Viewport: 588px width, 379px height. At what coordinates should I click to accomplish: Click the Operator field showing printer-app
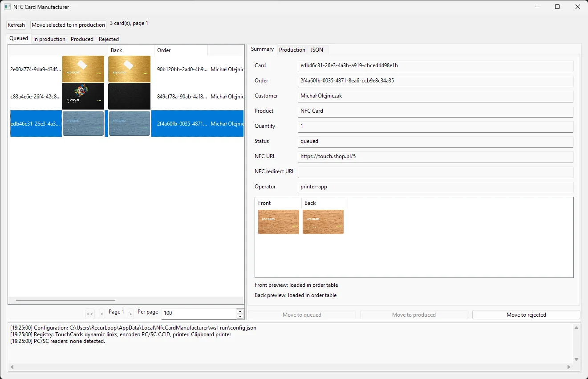pyautogui.click(x=436, y=187)
